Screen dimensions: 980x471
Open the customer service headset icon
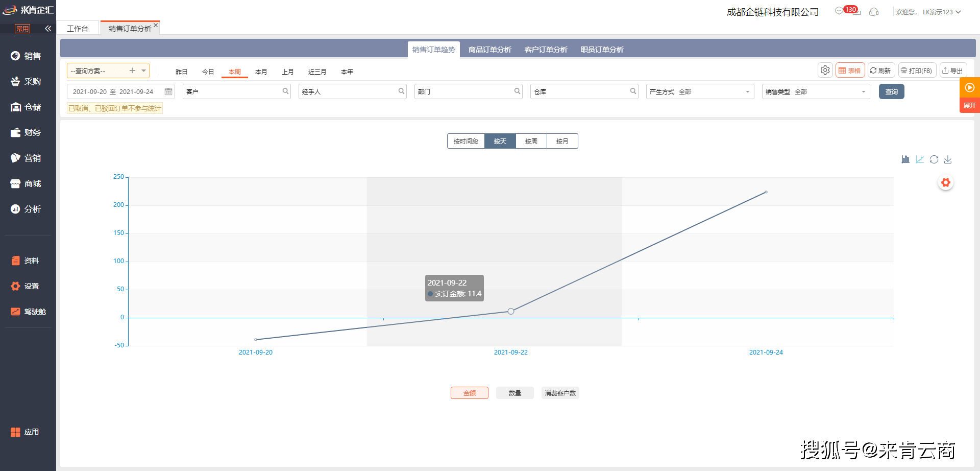[x=874, y=12]
